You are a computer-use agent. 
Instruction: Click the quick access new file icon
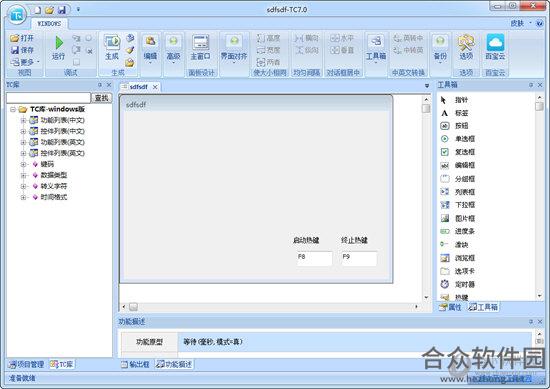point(38,10)
